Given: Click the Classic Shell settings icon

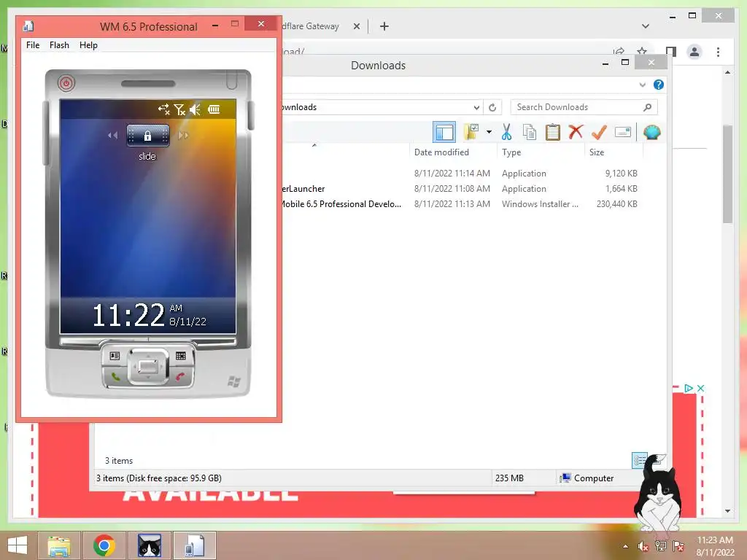Looking at the screenshot, I should point(651,132).
